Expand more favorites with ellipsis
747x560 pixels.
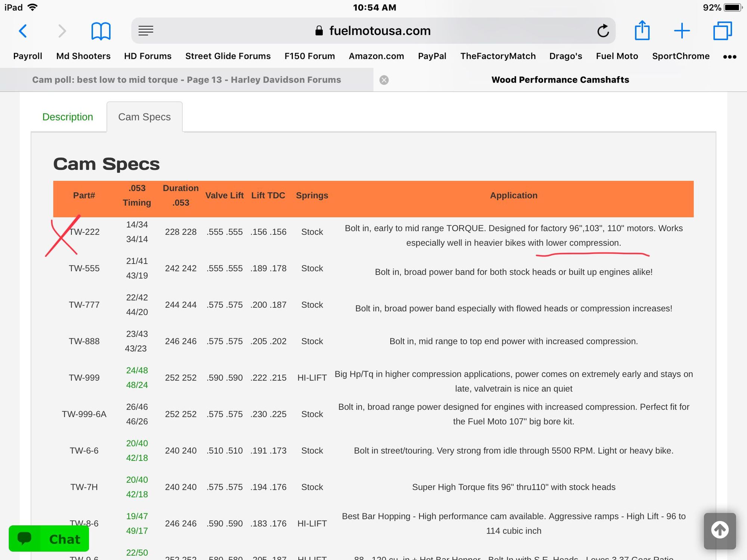(729, 57)
